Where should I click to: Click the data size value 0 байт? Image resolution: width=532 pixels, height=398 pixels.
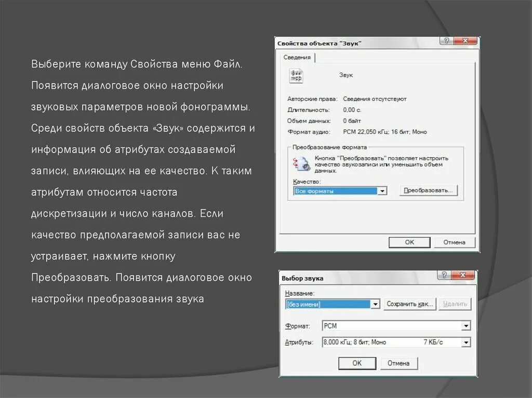[352, 121]
